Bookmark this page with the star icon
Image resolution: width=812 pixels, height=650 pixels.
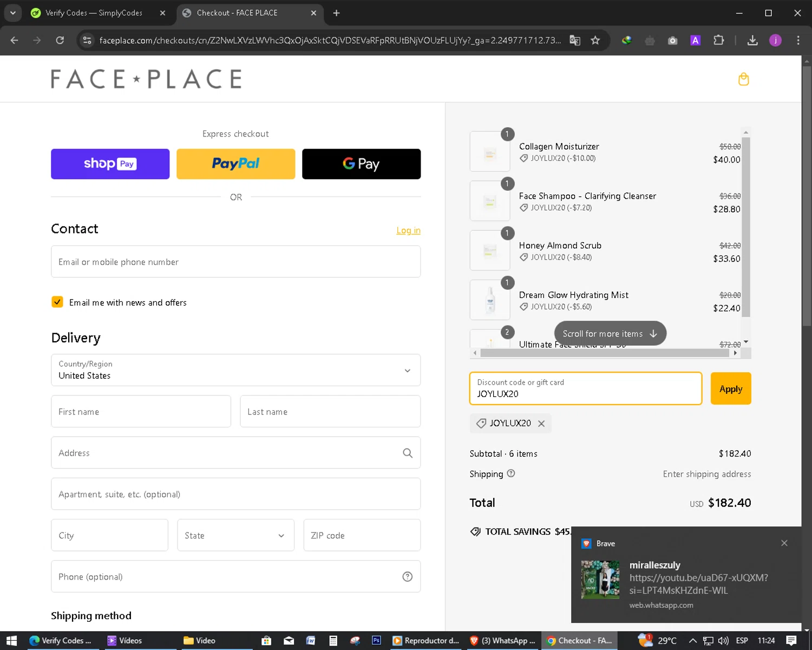[595, 40]
